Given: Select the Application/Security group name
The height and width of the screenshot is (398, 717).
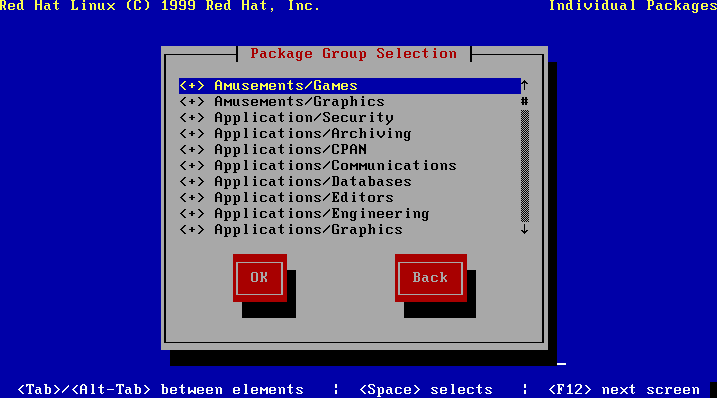Looking at the screenshot, I should [x=304, y=118].
